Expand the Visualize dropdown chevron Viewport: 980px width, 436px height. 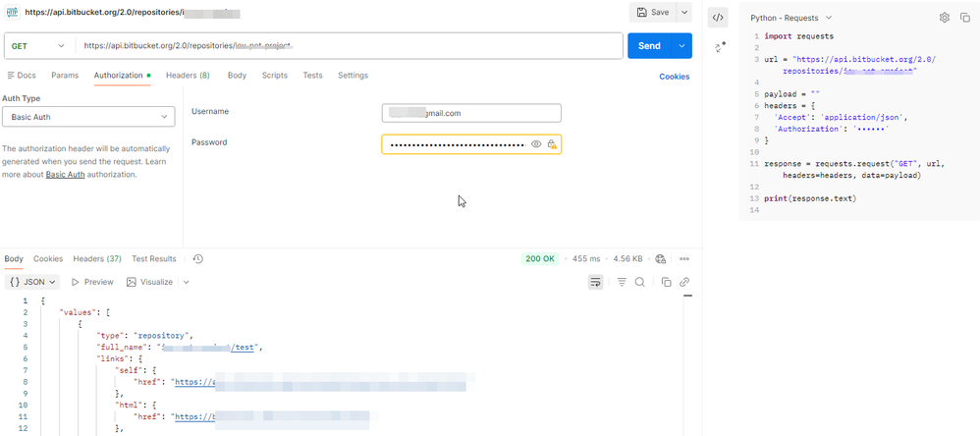point(187,283)
